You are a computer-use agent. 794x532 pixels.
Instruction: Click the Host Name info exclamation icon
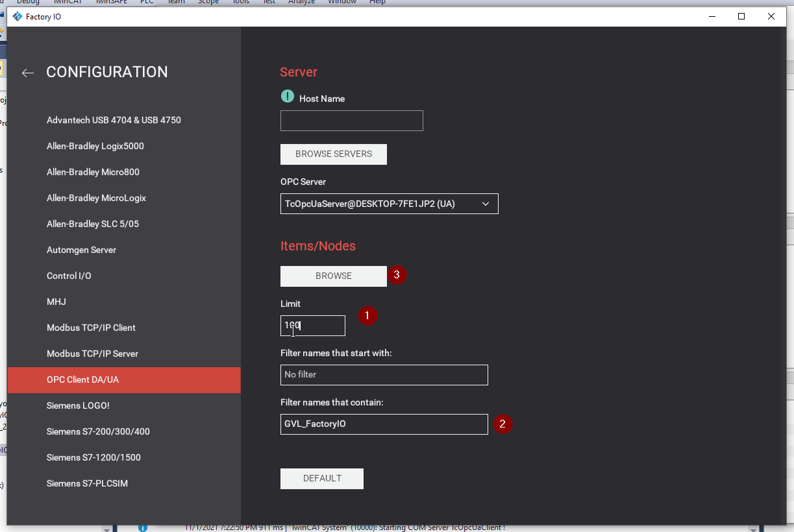pyautogui.click(x=288, y=97)
